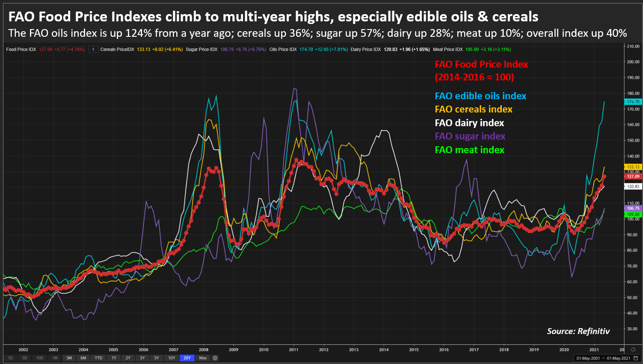Click the red 127.09 price axis marker
The height and width of the screenshot is (364, 643).
pos(633,176)
